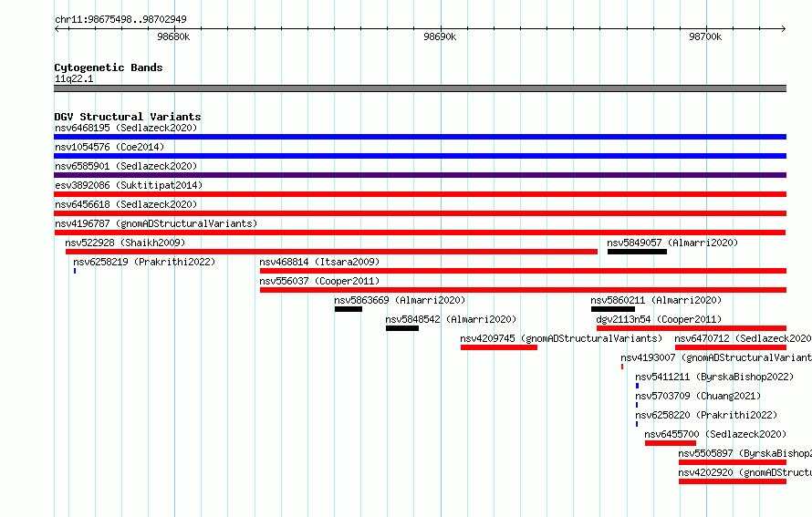This screenshot has height=517, width=812.
Task: Select nsv6456618 (Sedlazeck2020) red bar
Action: coord(420,213)
